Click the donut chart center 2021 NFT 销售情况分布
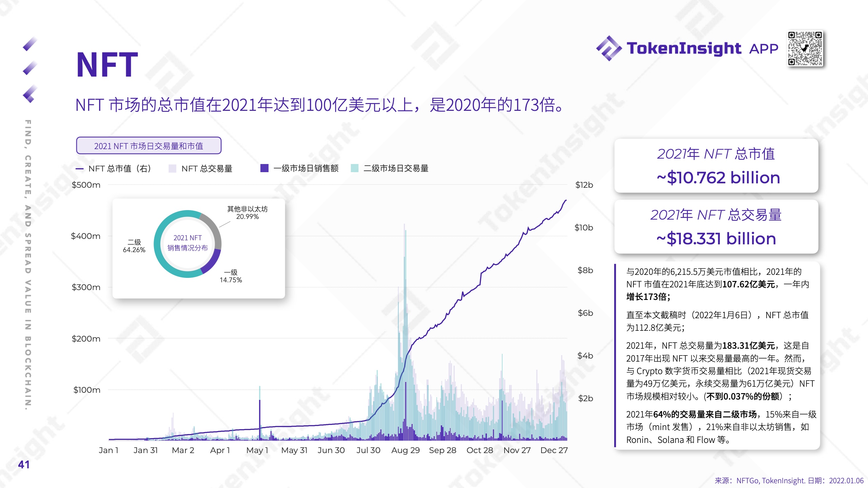Image resolution: width=868 pixels, height=488 pixels. pos(188,243)
